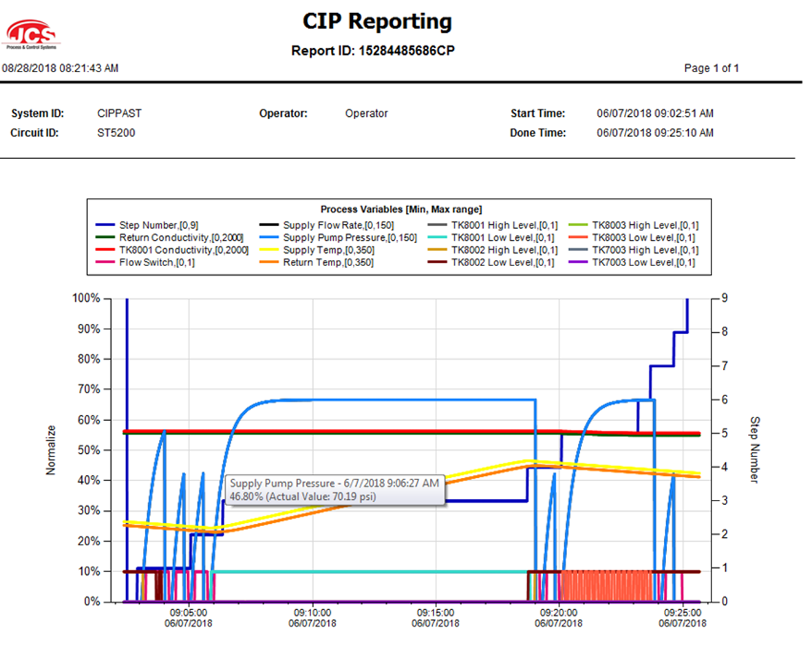Click the 100% label on Normalize axis
The image size is (812, 645).
[86, 298]
